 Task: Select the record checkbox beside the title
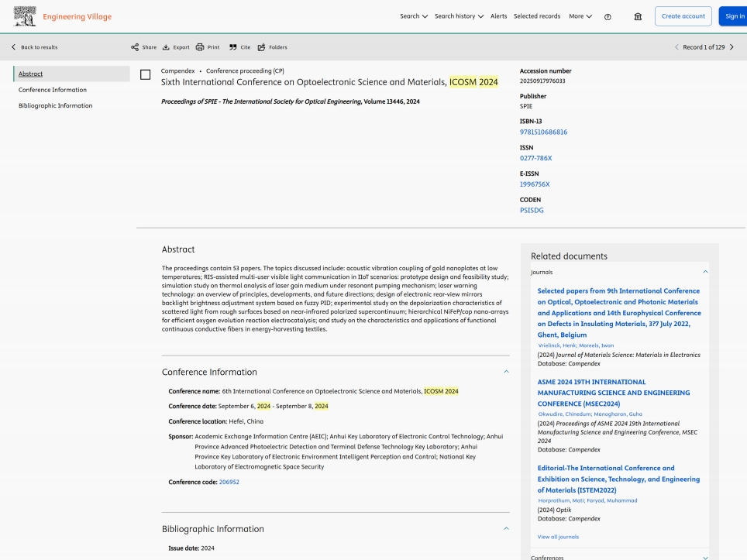click(145, 75)
